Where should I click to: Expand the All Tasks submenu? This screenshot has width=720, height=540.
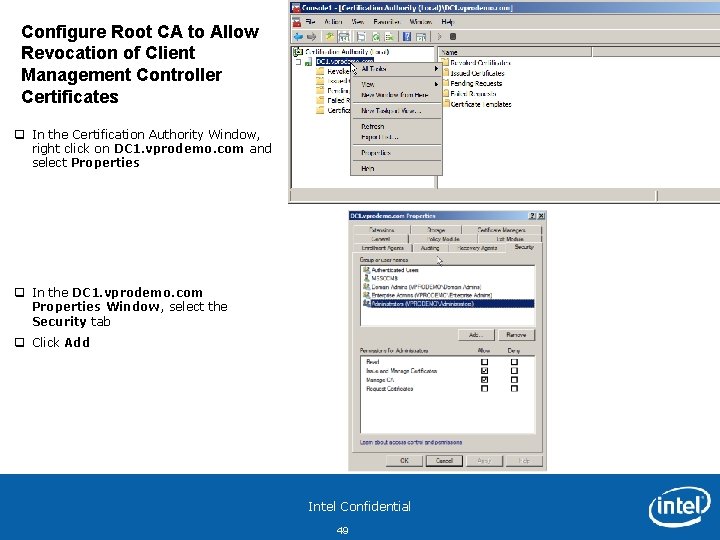point(396,69)
